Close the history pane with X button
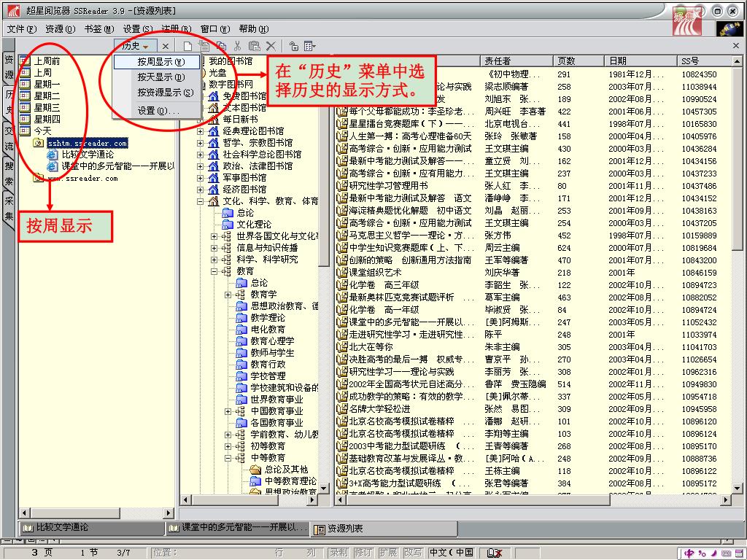Screen dimensions: 747x560 [166, 46]
